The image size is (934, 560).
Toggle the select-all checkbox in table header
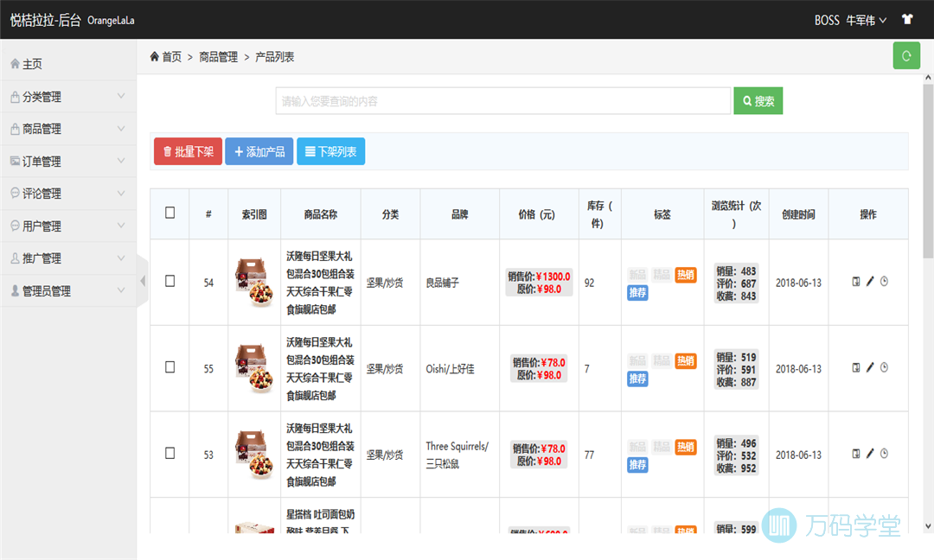(x=170, y=213)
